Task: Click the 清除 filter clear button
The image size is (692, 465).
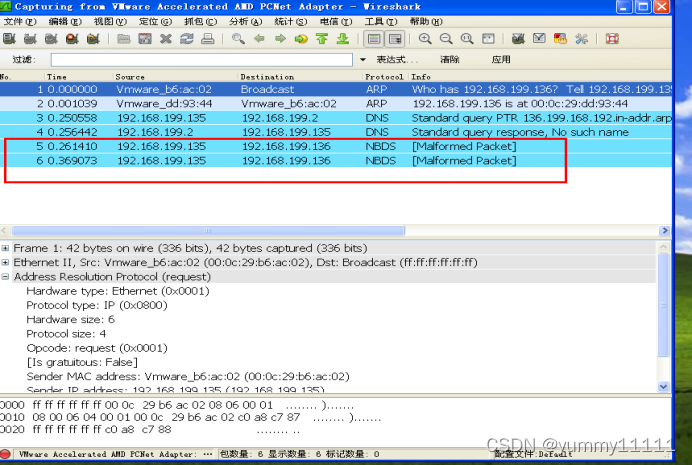Action: pos(450,60)
